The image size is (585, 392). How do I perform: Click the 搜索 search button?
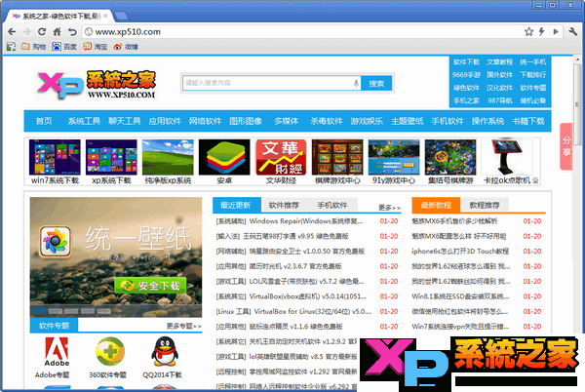(x=376, y=83)
